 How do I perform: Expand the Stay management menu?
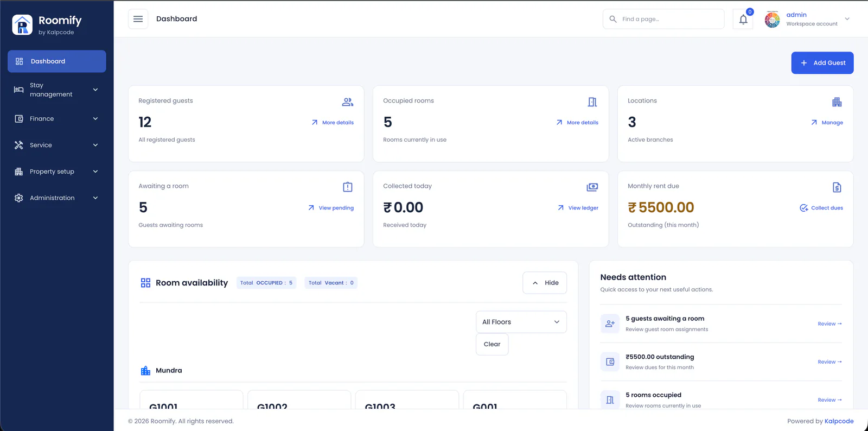[57, 90]
